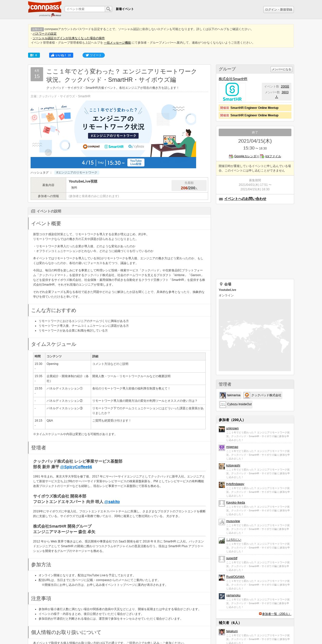The image size is (322, 644).
Task: Click the Facebook いいね! button
Action: 61,55
